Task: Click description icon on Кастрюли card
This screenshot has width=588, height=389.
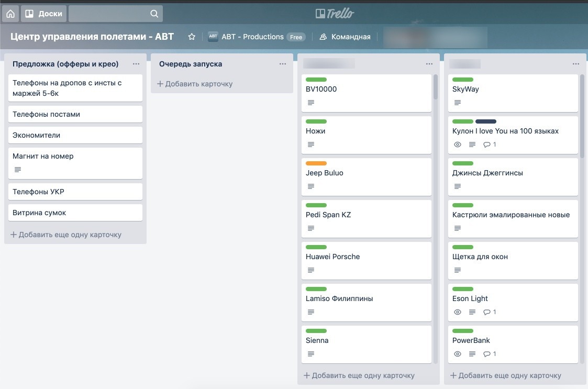Action: 458,228
